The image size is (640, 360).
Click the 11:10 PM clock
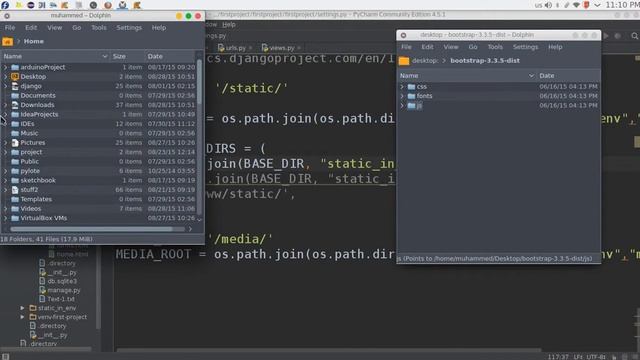tap(622, 5)
